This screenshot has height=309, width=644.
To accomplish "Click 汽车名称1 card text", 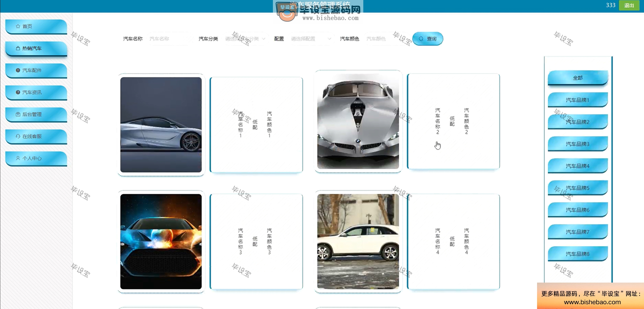I will 241,125.
